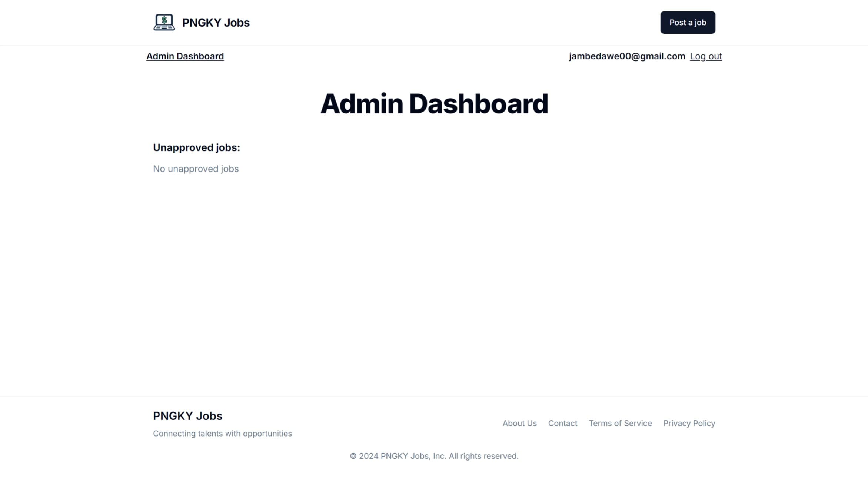The width and height of the screenshot is (868, 501).
Task: Click the copyright symbol in footer
Action: click(x=353, y=456)
